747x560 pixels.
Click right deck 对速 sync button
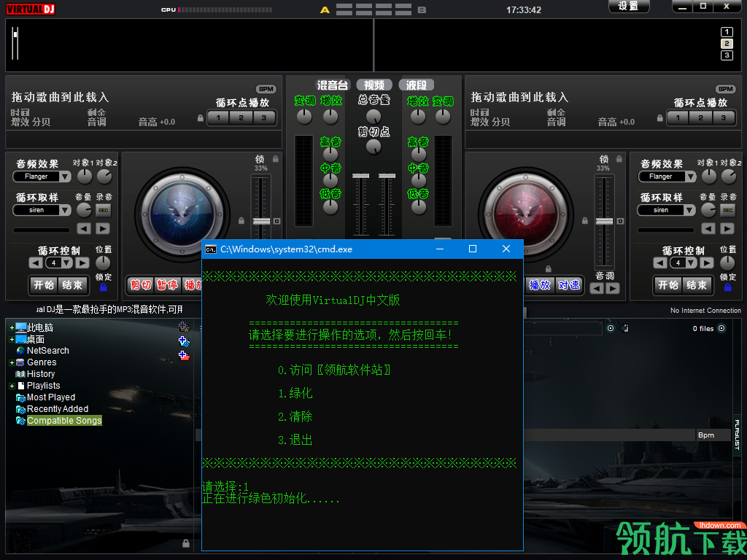(569, 285)
